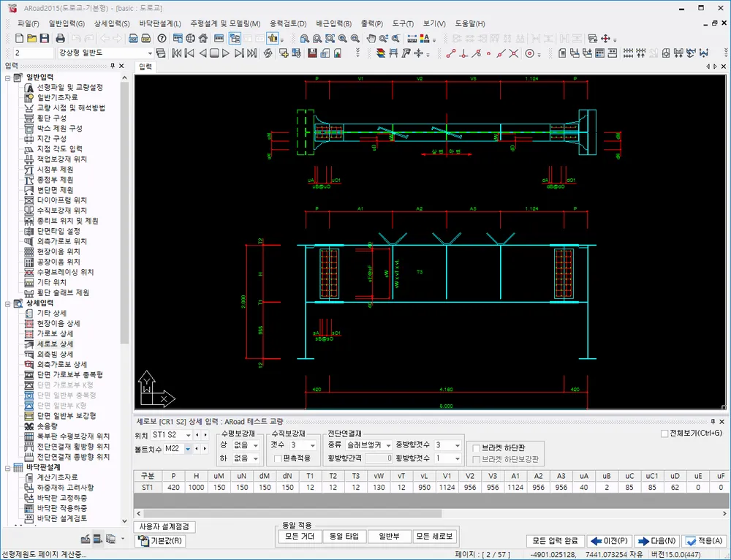This screenshot has height=560, width=731.
Task: Save project via top toolbar floppy icon
Action: pos(45,38)
